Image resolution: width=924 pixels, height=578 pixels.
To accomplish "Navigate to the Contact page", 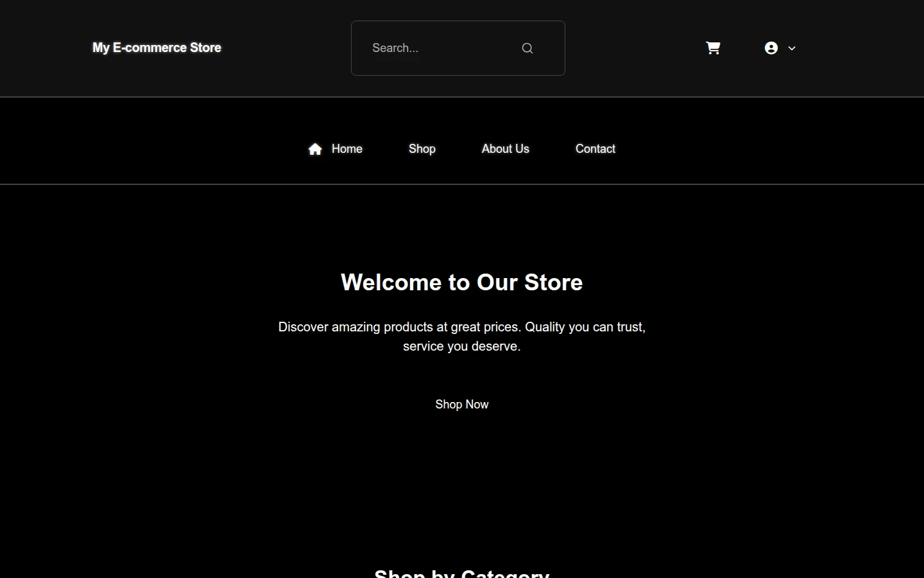I will [x=595, y=149].
